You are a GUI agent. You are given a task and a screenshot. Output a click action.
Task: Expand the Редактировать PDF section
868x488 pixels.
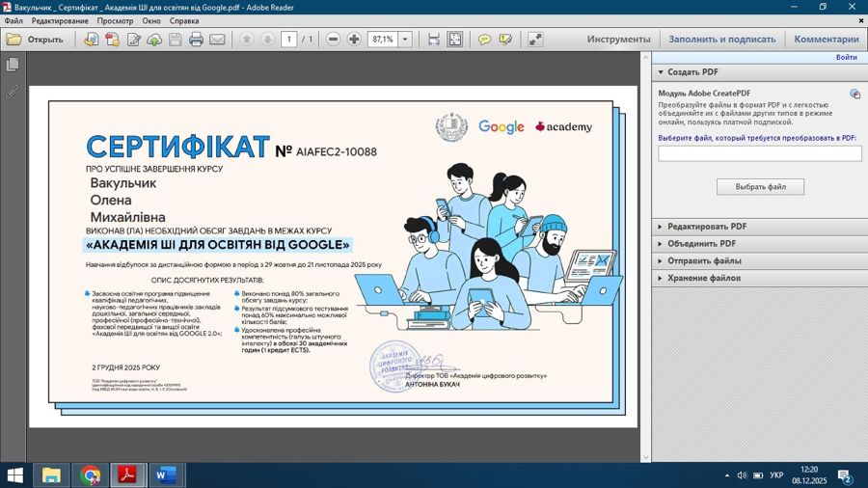pyautogui.click(x=661, y=227)
